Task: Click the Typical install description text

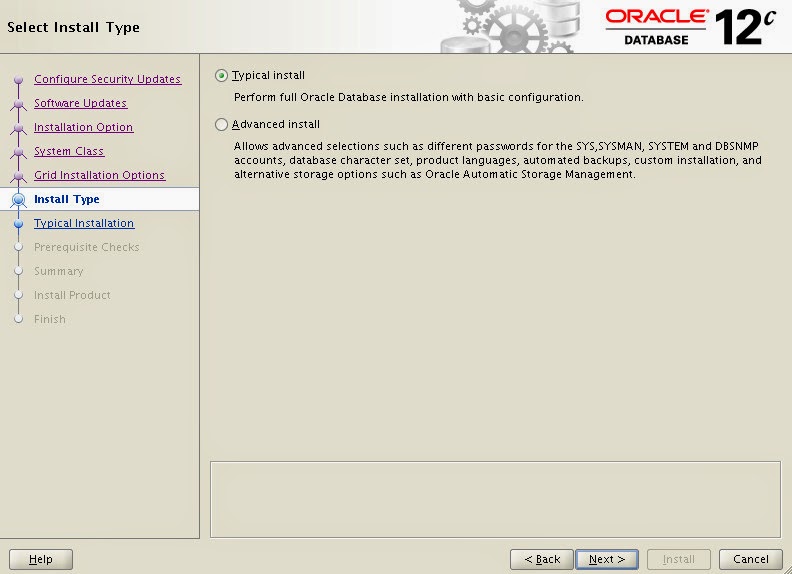Action: coord(409,97)
